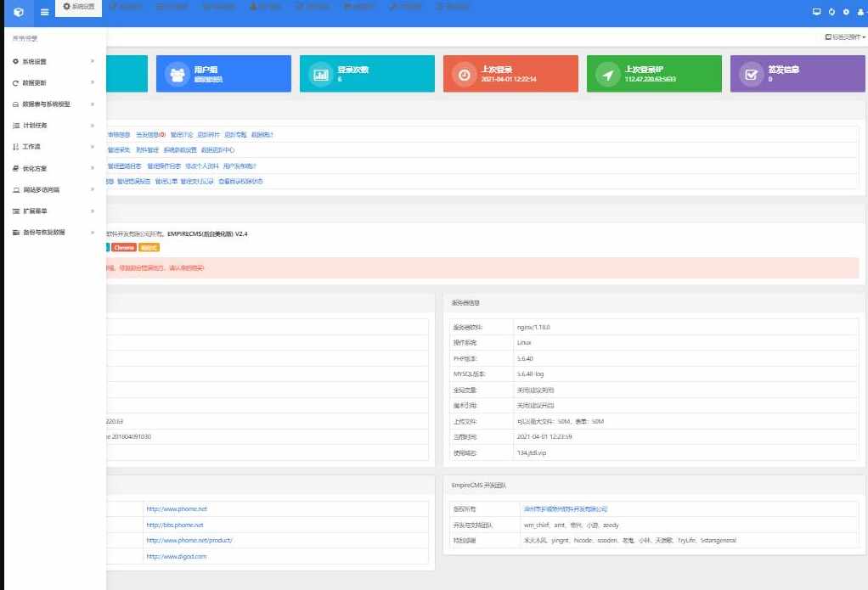Click the cube logo icon in header
Image resolution: width=868 pixels, height=590 pixels.
pyautogui.click(x=18, y=12)
